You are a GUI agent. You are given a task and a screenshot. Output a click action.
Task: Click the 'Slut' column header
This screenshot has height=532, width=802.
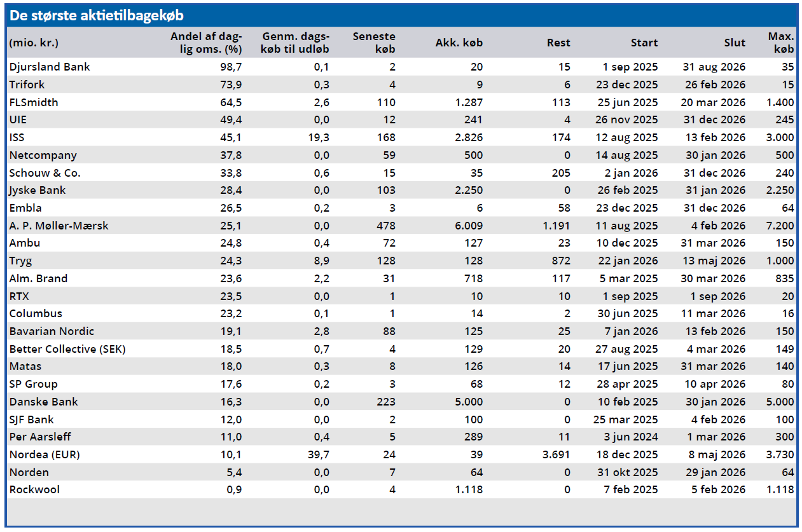tap(735, 43)
